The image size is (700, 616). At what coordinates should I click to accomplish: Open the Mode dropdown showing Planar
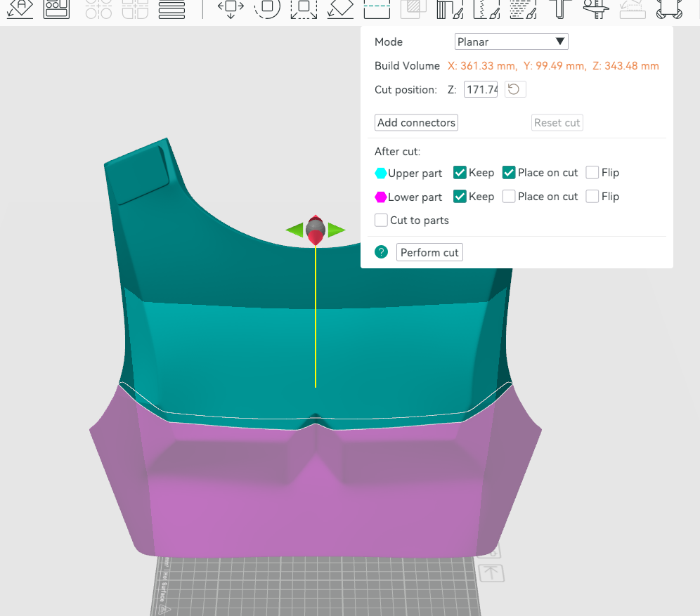pyautogui.click(x=511, y=41)
